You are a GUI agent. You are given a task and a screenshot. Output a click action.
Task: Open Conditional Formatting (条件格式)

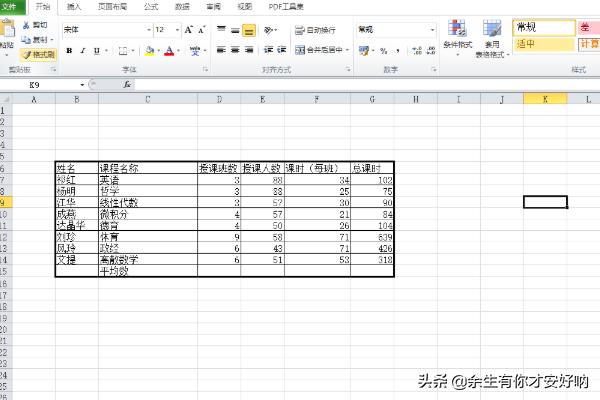coord(458,38)
